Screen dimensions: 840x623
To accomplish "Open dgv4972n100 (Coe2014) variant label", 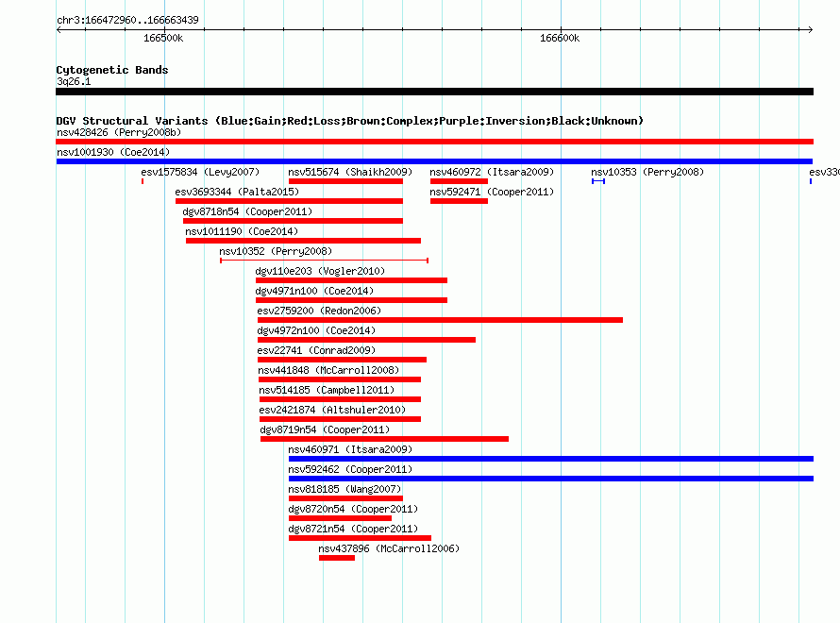I will click(x=316, y=330).
